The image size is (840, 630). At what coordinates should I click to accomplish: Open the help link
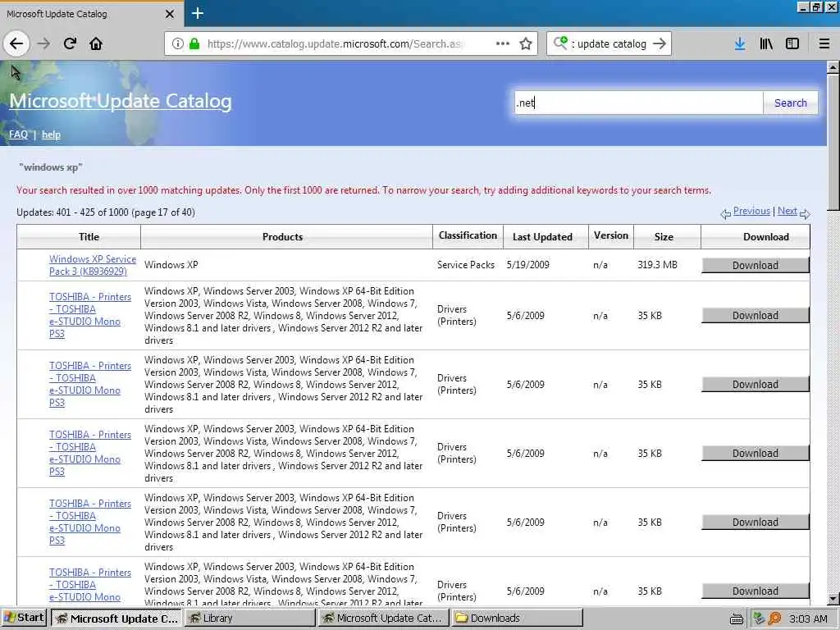coord(51,135)
